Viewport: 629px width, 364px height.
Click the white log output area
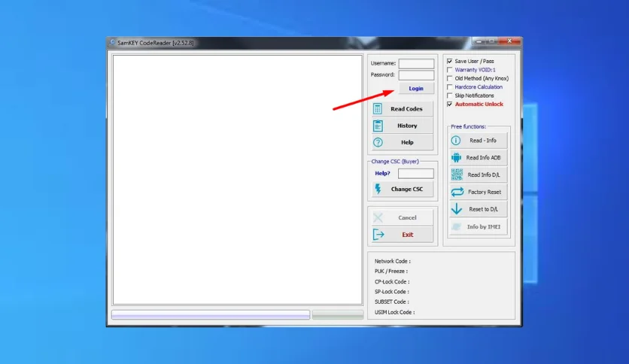[x=238, y=180]
